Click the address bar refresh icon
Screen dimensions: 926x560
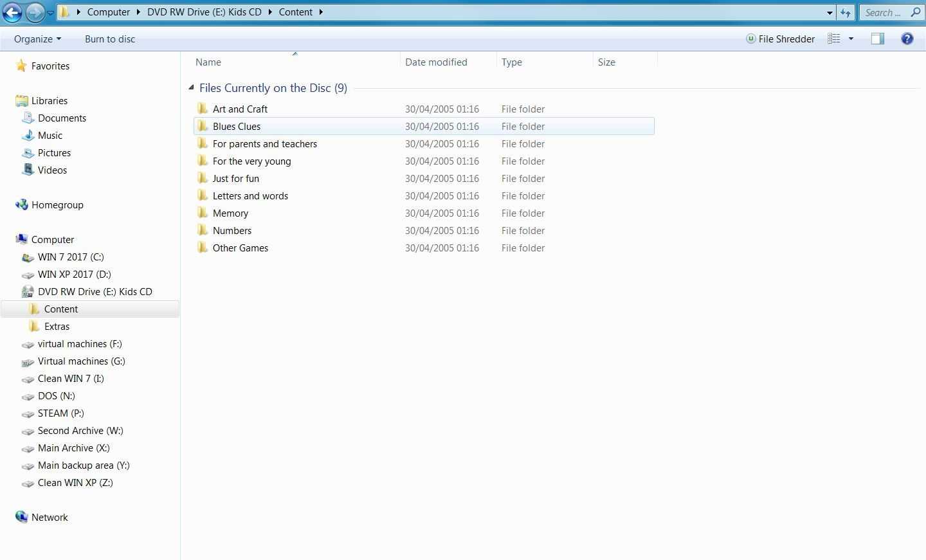point(846,12)
